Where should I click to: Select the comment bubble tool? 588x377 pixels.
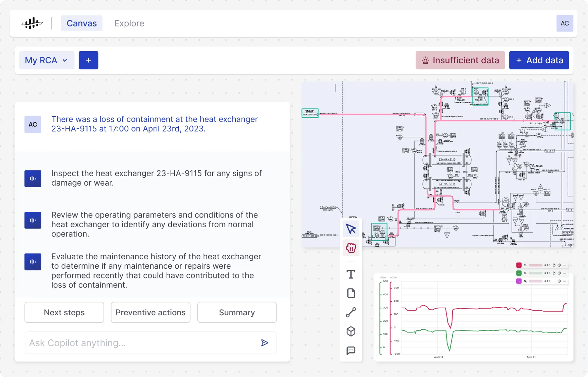[x=351, y=351]
